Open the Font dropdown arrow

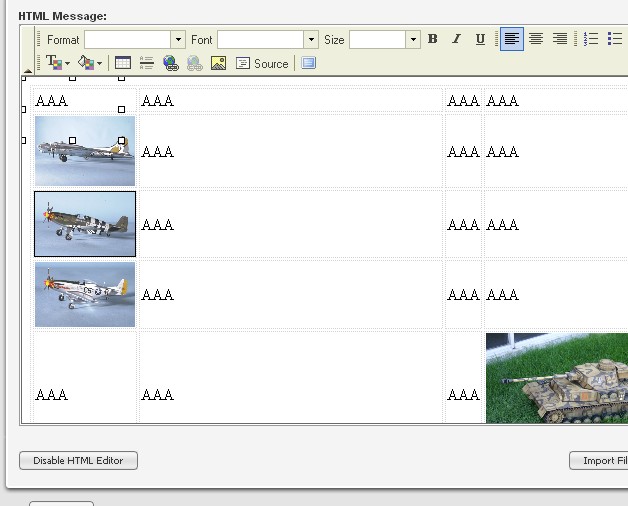311,40
